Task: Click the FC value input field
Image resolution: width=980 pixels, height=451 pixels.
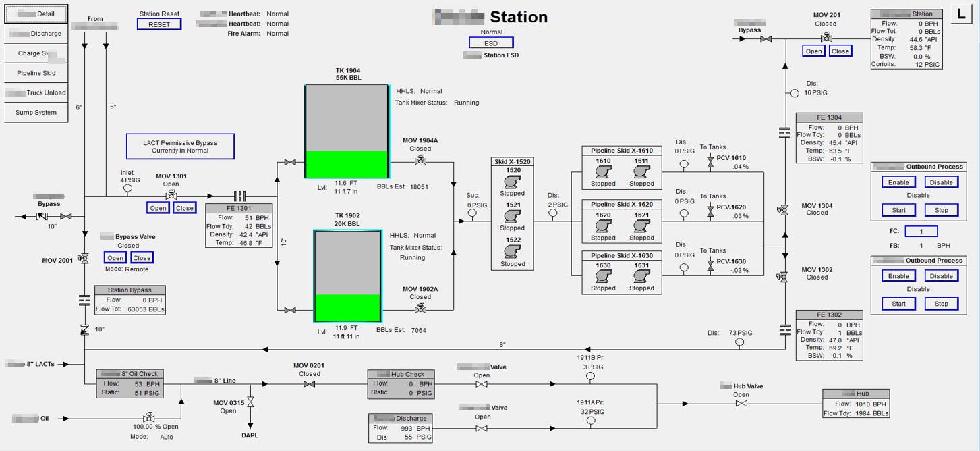Action: pos(921,232)
